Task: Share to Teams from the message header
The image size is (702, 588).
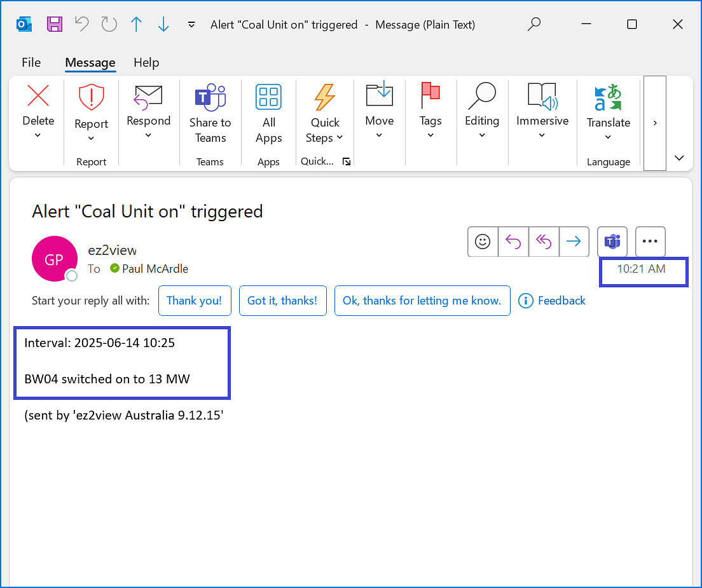Action: (612, 242)
